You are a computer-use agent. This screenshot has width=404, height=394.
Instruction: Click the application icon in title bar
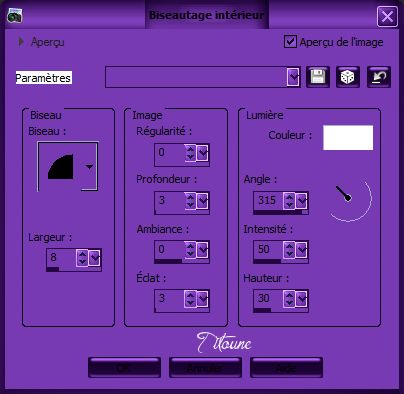14,15
